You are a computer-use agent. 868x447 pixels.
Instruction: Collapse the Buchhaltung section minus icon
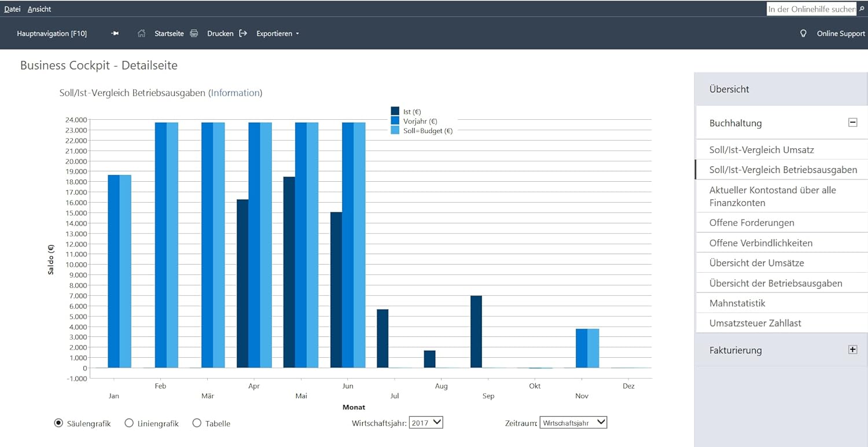click(852, 122)
